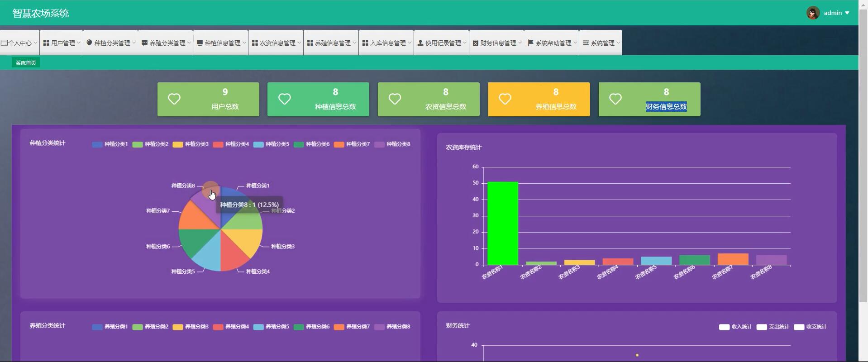Click orange 农资名称7 bar in stock chart

733,259
